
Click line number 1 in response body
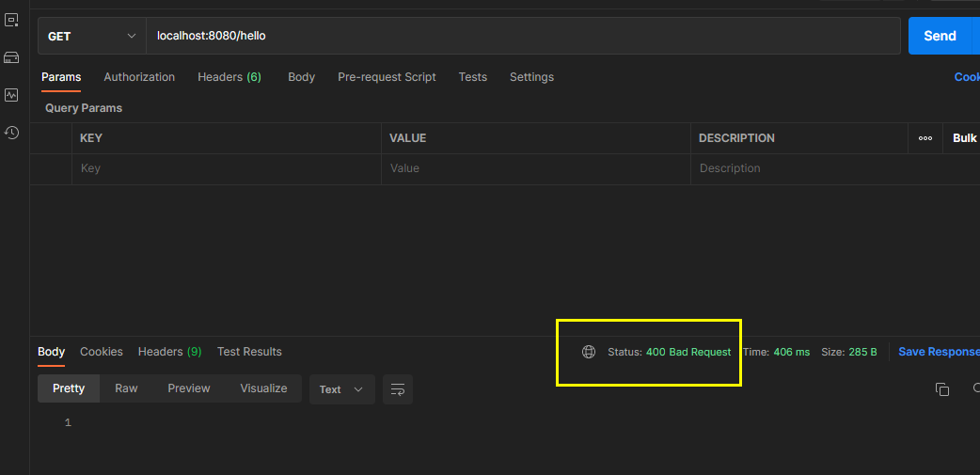[x=68, y=423]
